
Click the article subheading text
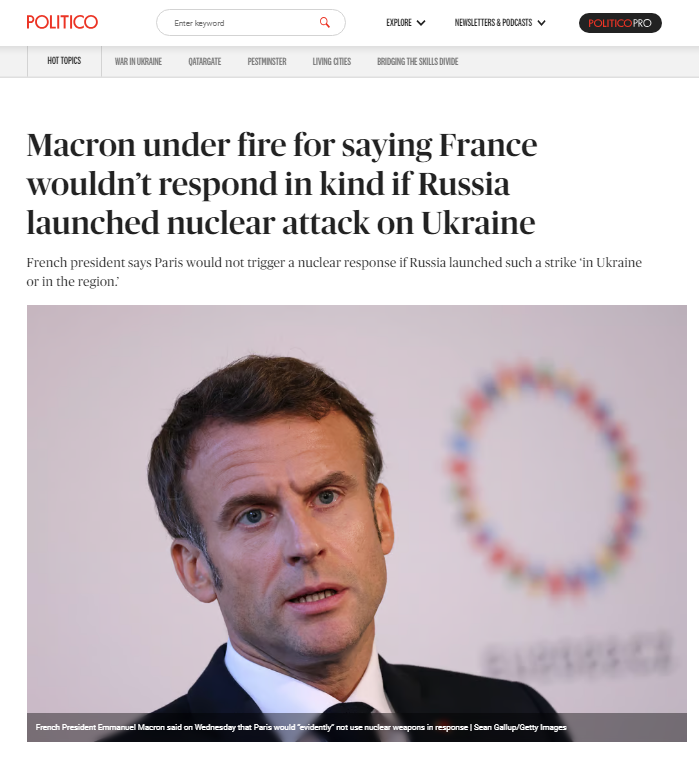(x=334, y=272)
